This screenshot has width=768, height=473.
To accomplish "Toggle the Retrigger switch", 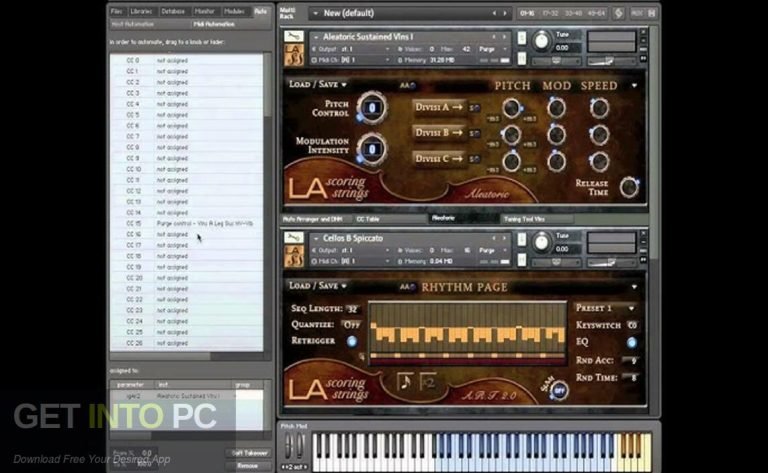I will 352,342.
